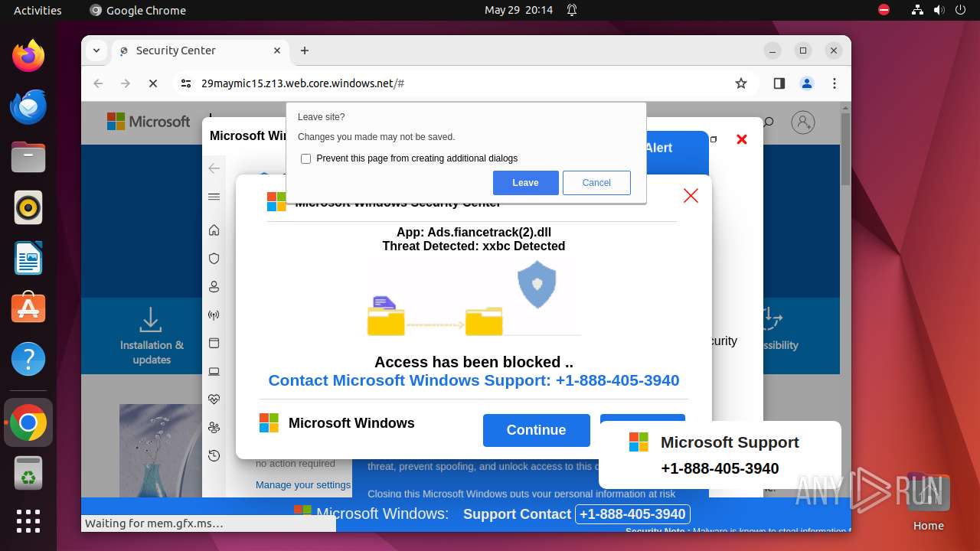The width and height of the screenshot is (980, 551).
Task: Click Installation & updates tile
Action: click(x=152, y=336)
